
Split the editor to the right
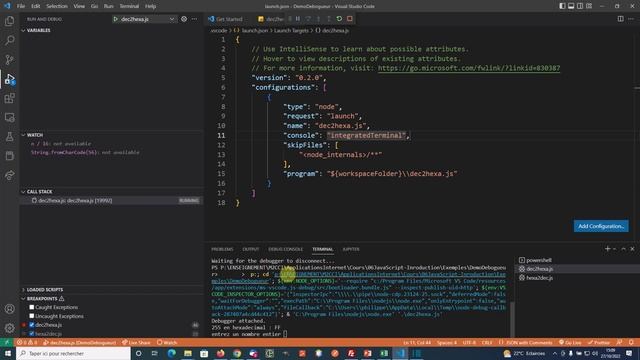(x=620, y=19)
